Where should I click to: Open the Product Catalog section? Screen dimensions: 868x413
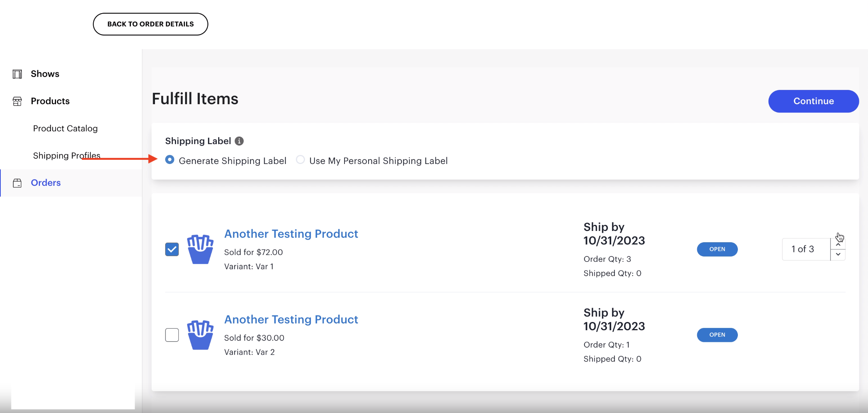tap(65, 128)
